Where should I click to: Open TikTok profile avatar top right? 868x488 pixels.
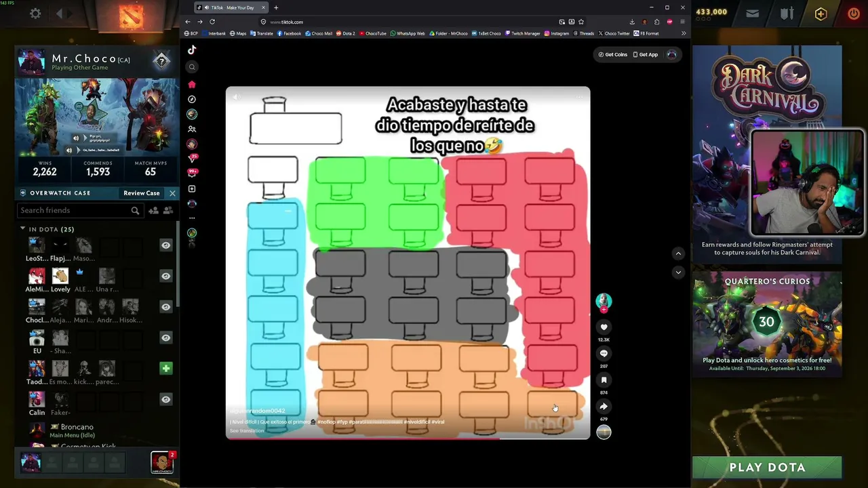[671, 54]
